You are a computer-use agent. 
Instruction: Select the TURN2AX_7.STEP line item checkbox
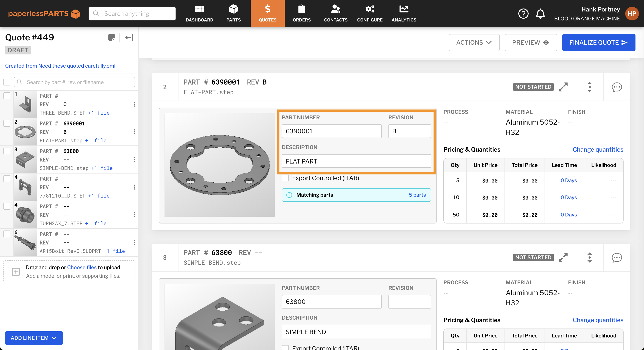pyautogui.click(x=7, y=206)
